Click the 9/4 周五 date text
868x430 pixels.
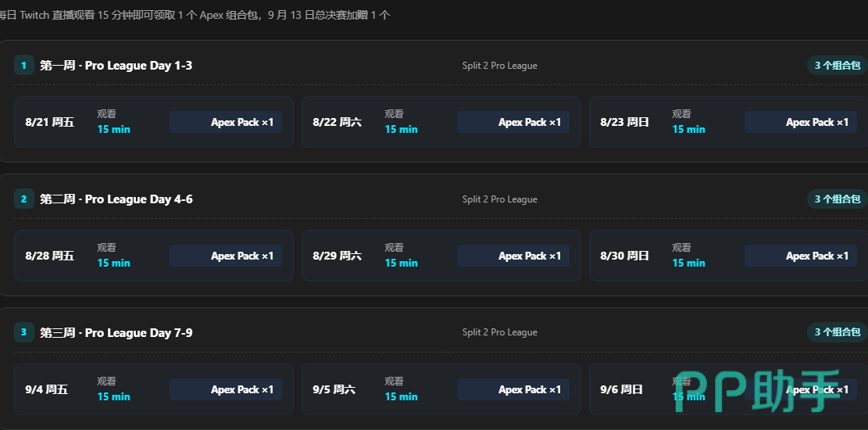point(47,389)
